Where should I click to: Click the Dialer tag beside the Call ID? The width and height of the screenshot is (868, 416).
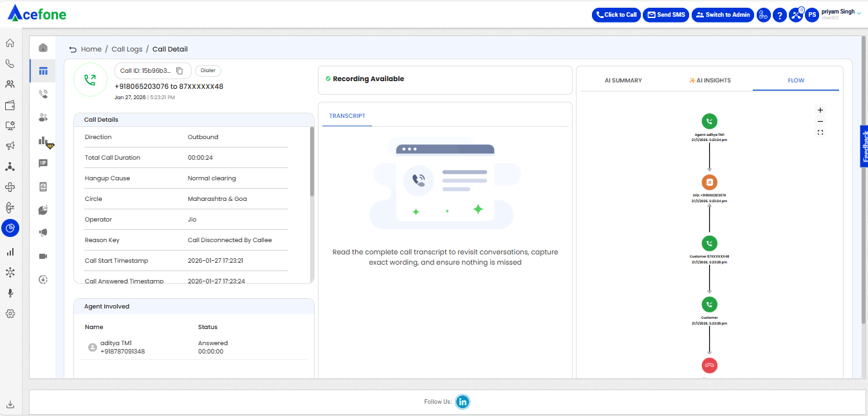point(208,71)
